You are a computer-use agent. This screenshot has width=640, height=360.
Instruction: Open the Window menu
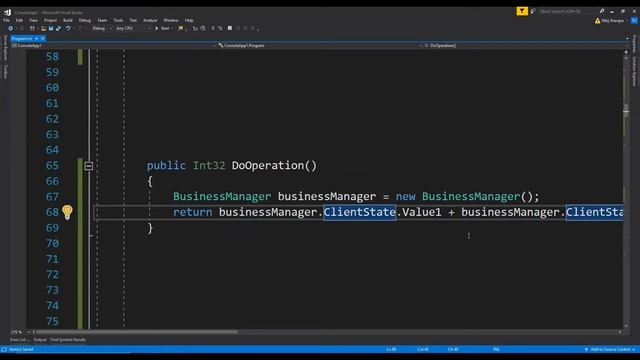(171, 20)
